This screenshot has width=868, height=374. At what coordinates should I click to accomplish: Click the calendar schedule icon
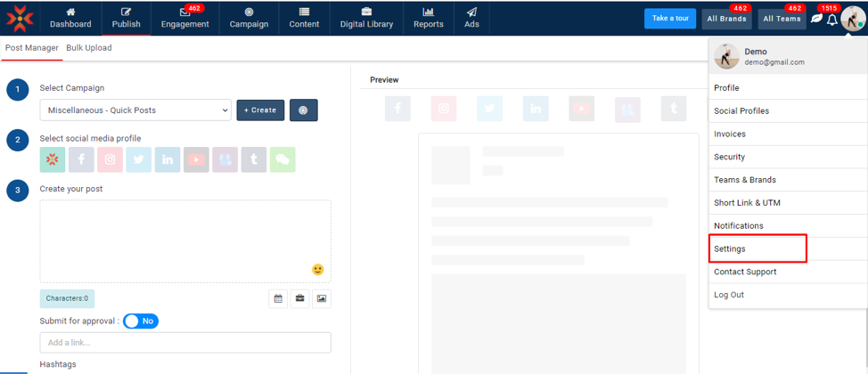(278, 298)
